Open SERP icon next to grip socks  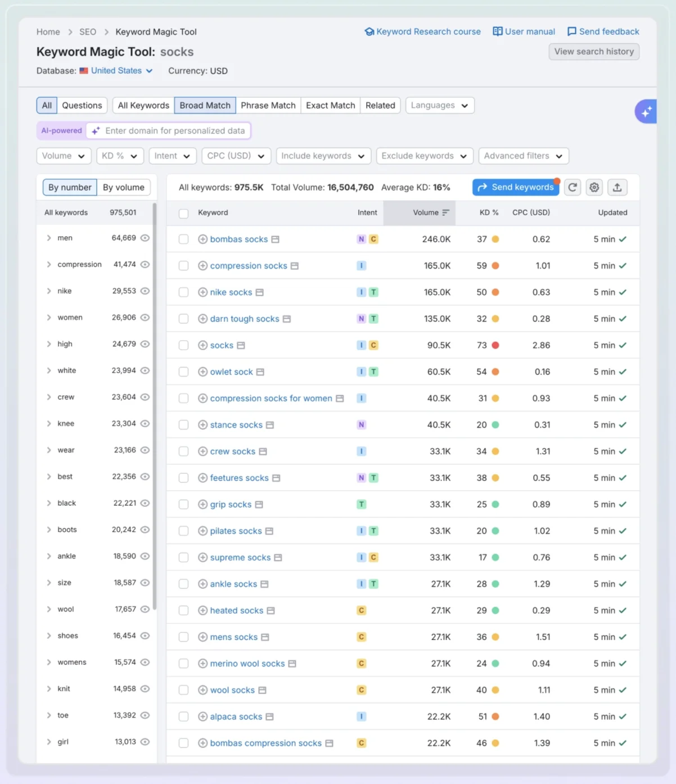259,505
